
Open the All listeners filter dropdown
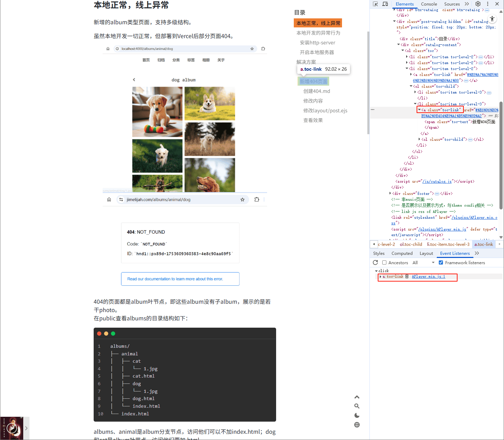(x=423, y=262)
